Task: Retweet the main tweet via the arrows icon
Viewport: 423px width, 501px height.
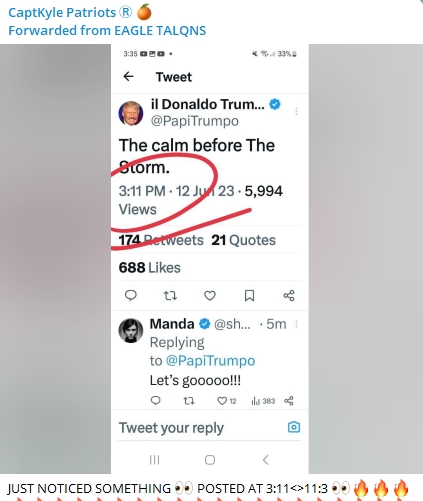Action: (x=170, y=295)
